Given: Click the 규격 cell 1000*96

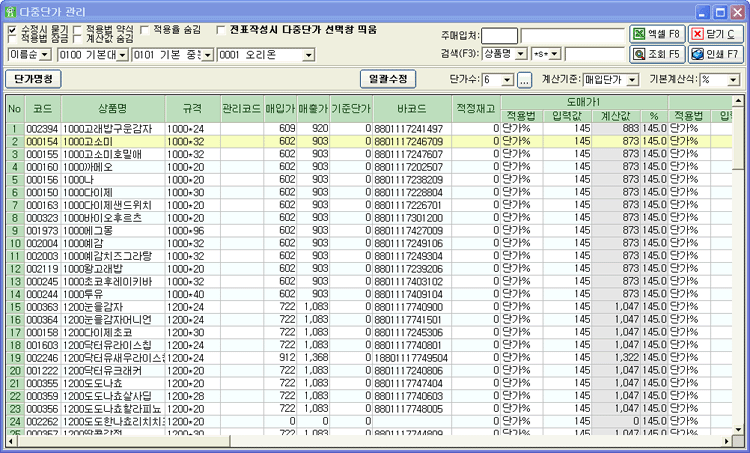Looking at the screenshot, I should [193, 231].
